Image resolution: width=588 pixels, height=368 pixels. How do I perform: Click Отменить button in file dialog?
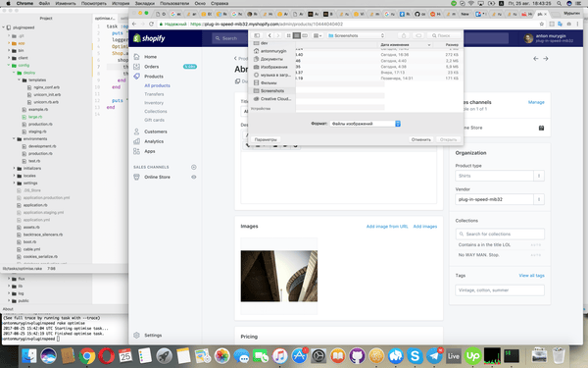420,139
